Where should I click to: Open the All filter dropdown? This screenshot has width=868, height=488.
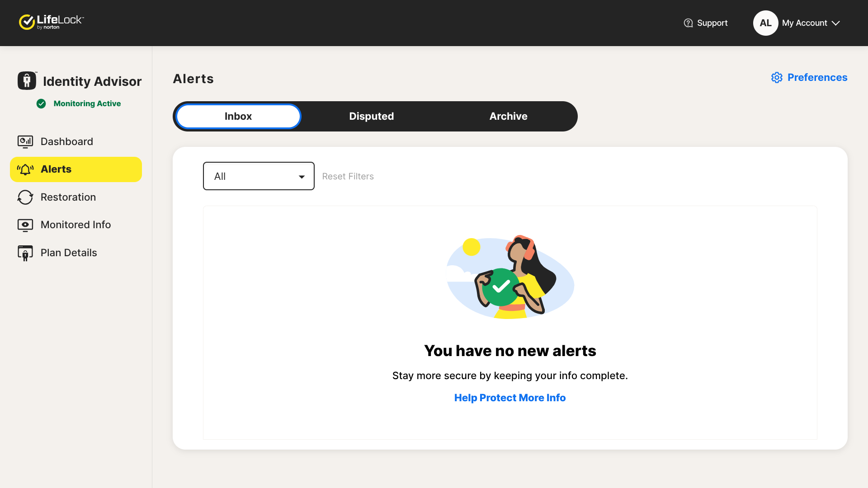(x=259, y=176)
